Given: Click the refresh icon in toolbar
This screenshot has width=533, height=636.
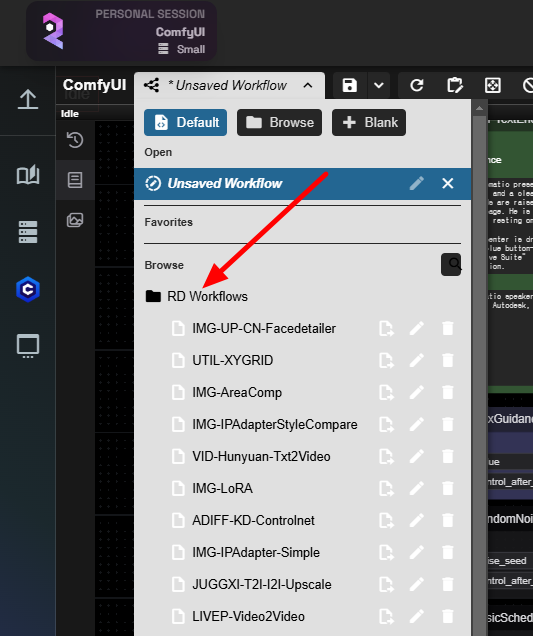Looking at the screenshot, I should [417, 86].
